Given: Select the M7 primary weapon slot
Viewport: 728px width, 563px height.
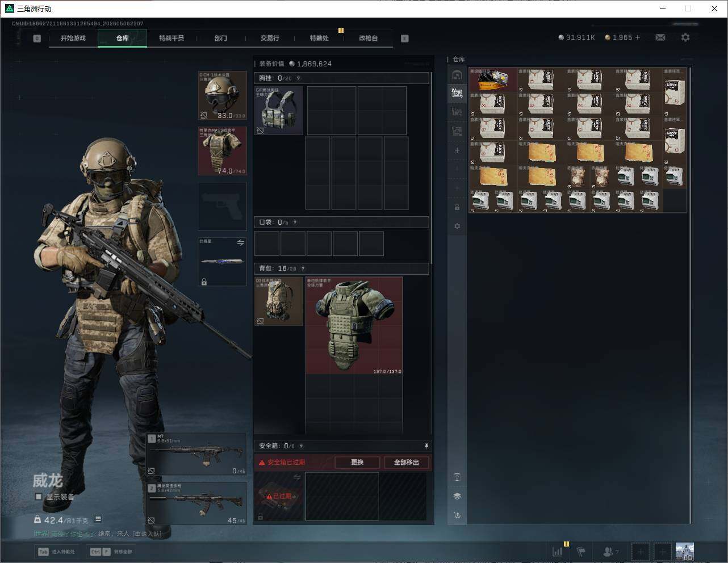Looking at the screenshot, I should click(x=196, y=455).
